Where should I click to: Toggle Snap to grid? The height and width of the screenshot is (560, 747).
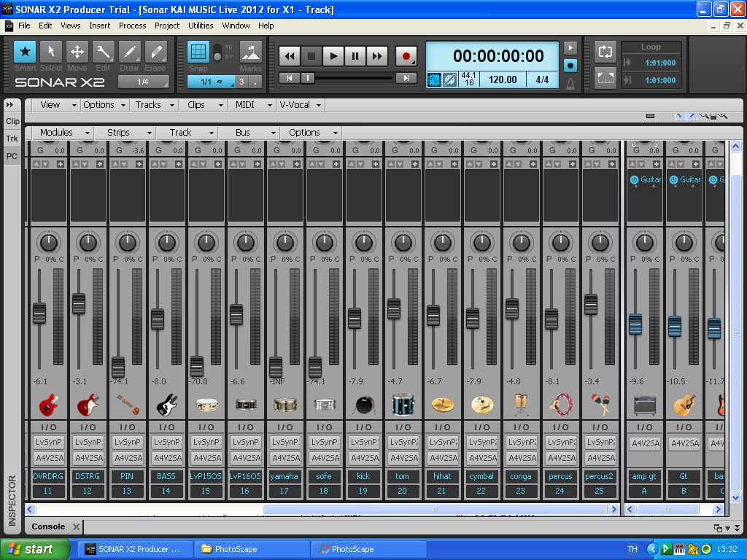(x=198, y=52)
